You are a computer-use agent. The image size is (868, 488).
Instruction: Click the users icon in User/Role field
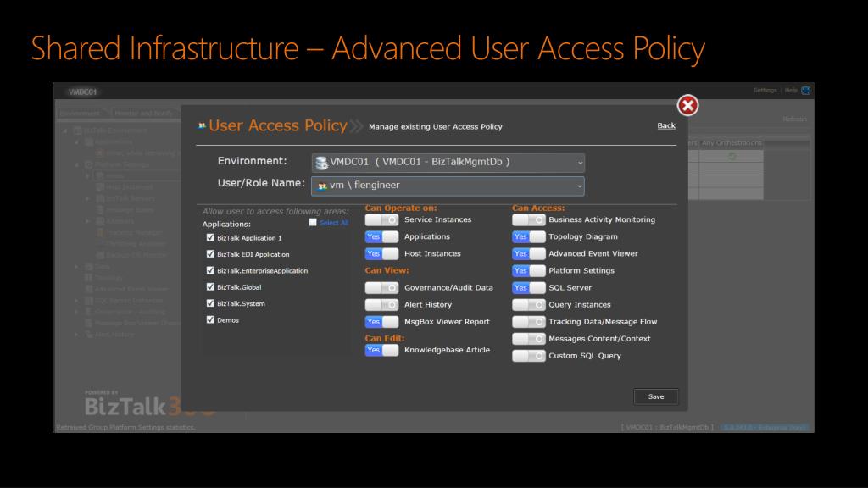click(322, 186)
